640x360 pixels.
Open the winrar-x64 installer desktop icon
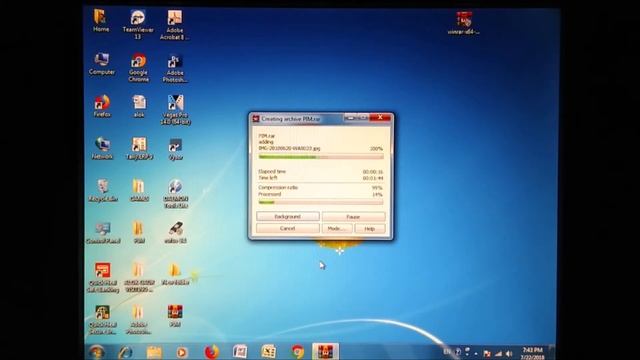(x=464, y=23)
